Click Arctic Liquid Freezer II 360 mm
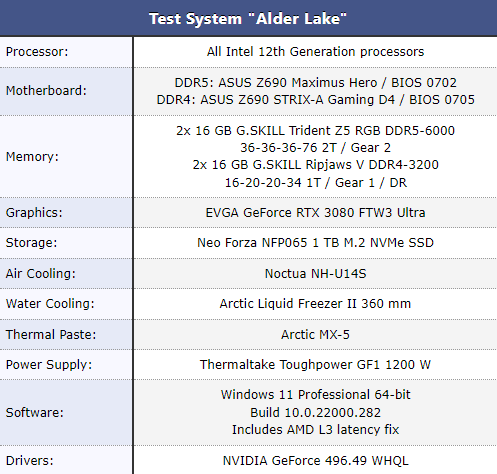 tap(315, 304)
